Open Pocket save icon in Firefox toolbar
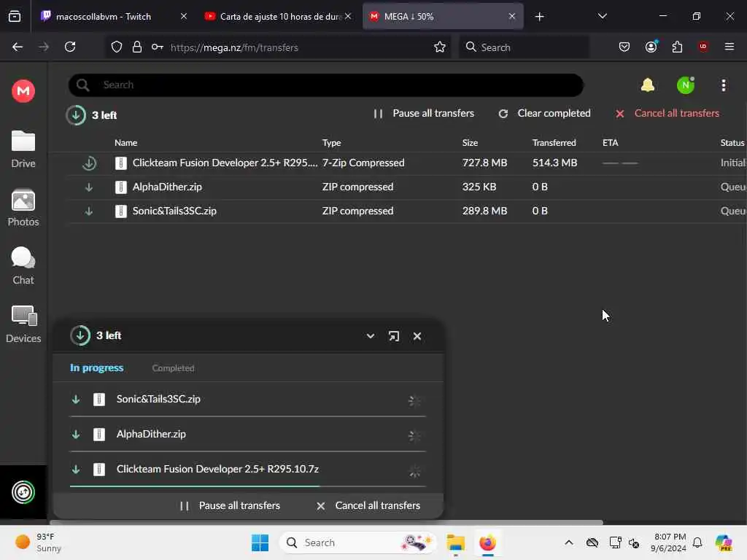 pyautogui.click(x=624, y=47)
